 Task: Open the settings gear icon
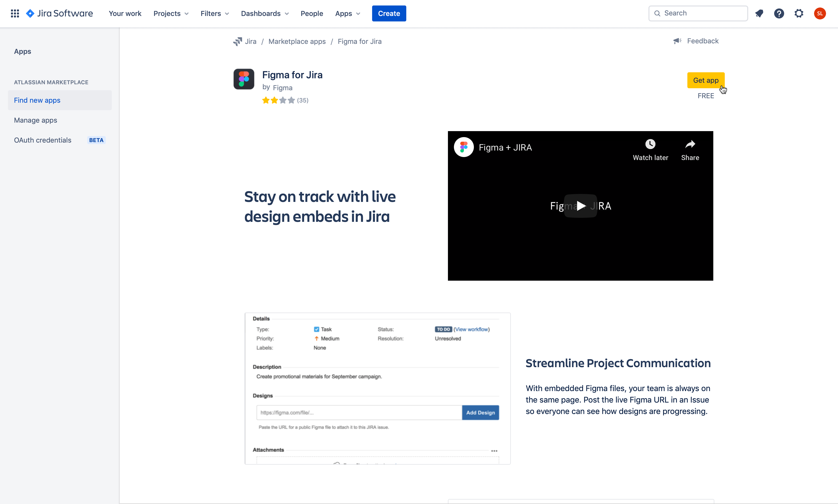[799, 13]
